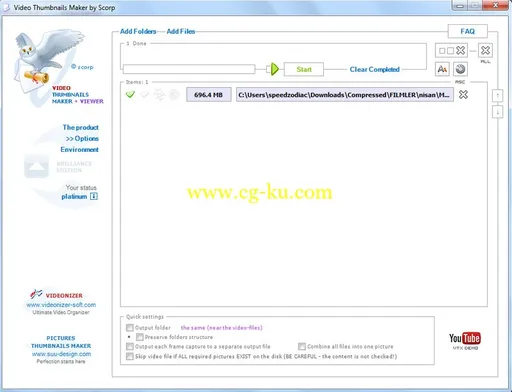The image size is (512, 392).
Task: Click the faded third status icon in row
Action: coord(159,95)
